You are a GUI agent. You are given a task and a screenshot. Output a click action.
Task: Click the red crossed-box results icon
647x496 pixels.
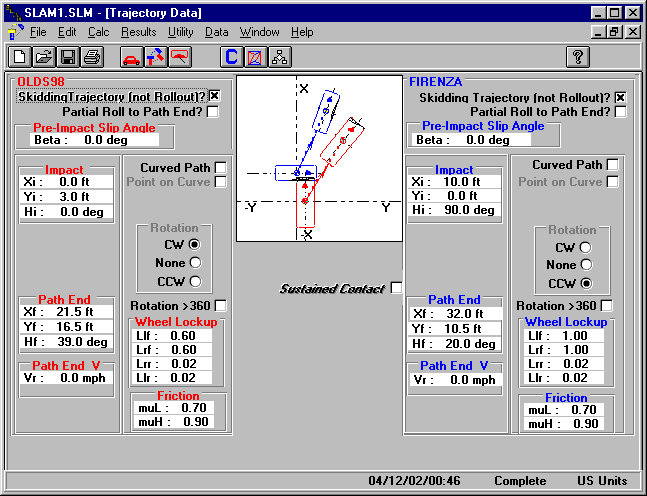click(x=255, y=57)
